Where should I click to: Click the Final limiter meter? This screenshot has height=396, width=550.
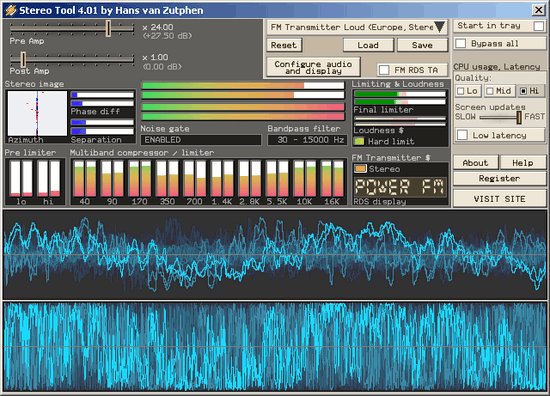(x=400, y=98)
